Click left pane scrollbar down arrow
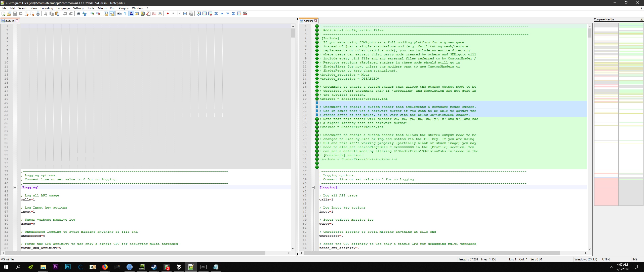The image size is (644, 272). click(293, 249)
